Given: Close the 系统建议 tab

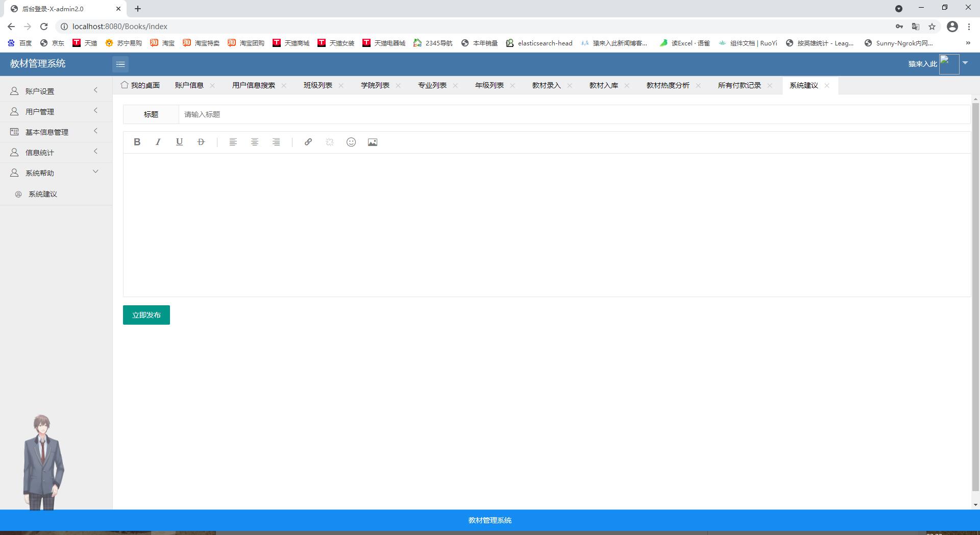Looking at the screenshot, I should [827, 85].
